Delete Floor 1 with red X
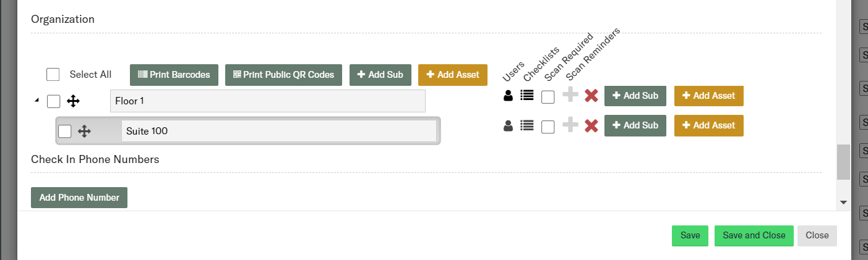Viewport: 868px width, 260px height. [x=591, y=96]
